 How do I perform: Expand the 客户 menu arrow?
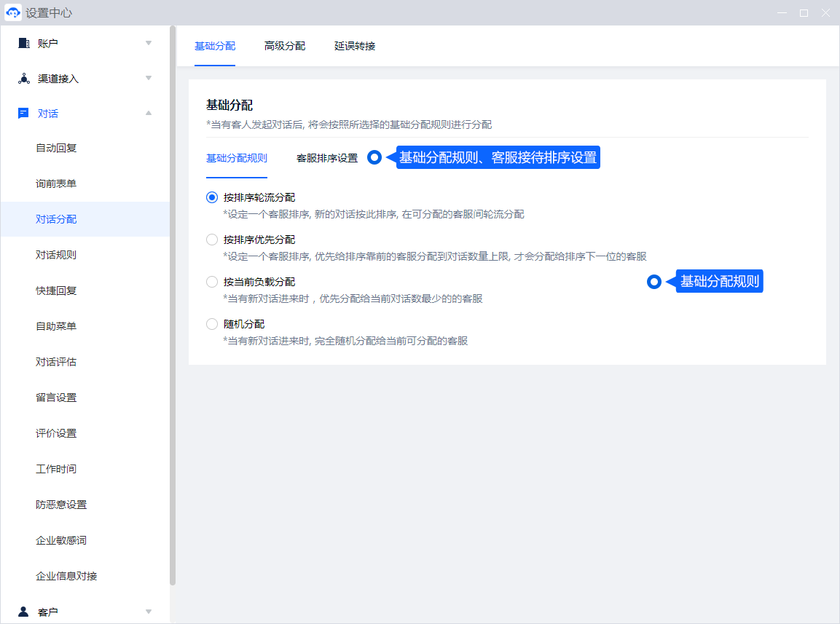coord(149,611)
